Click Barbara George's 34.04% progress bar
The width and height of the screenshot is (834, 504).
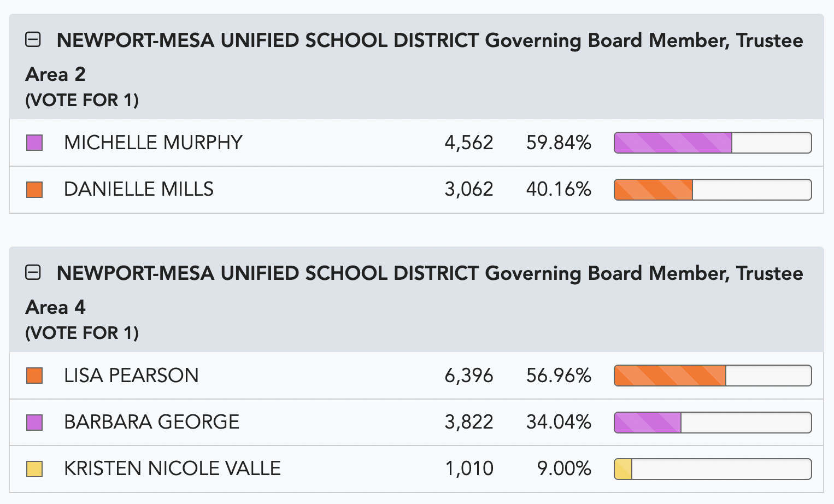(x=713, y=423)
